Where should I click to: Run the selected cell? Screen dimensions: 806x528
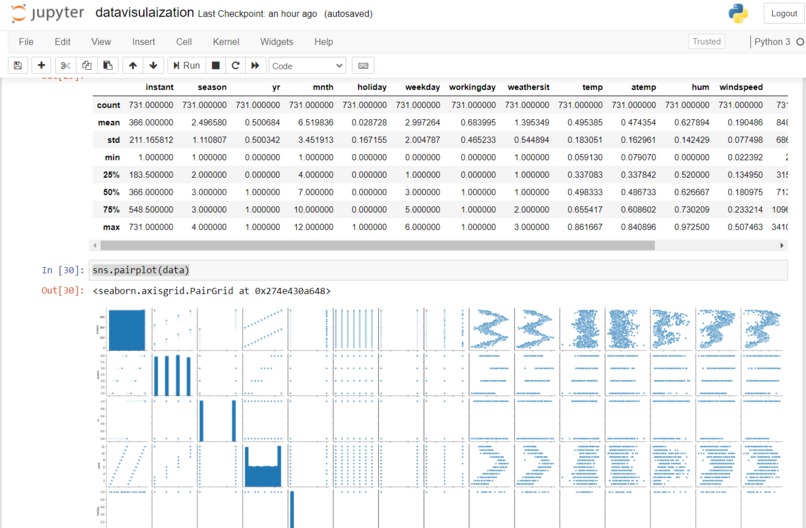point(186,66)
